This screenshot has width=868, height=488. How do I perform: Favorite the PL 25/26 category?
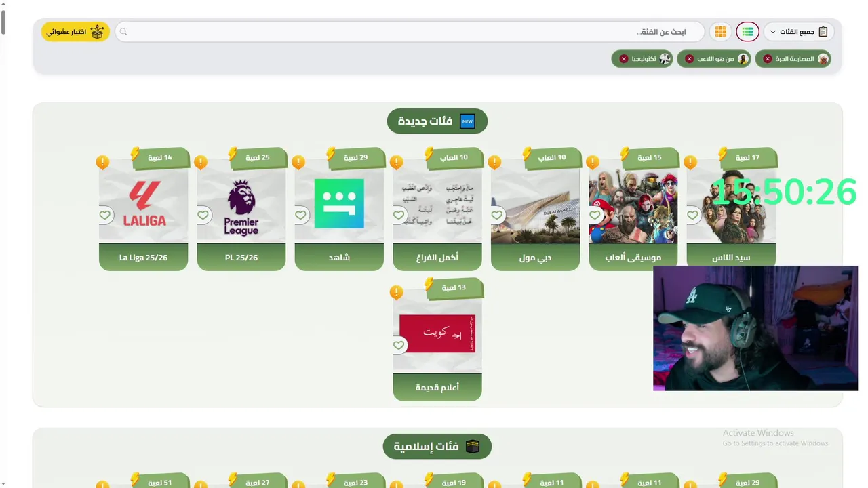click(203, 215)
